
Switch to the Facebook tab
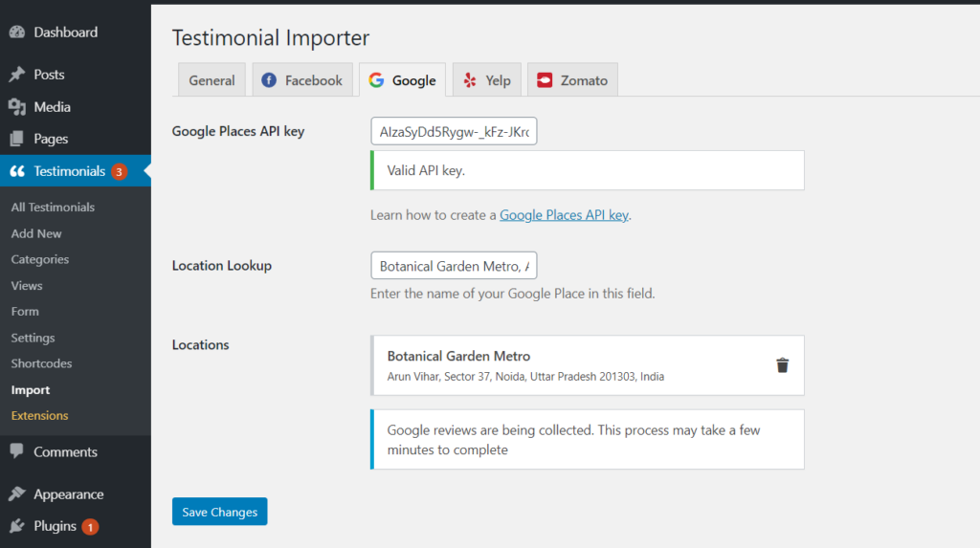click(302, 80)
